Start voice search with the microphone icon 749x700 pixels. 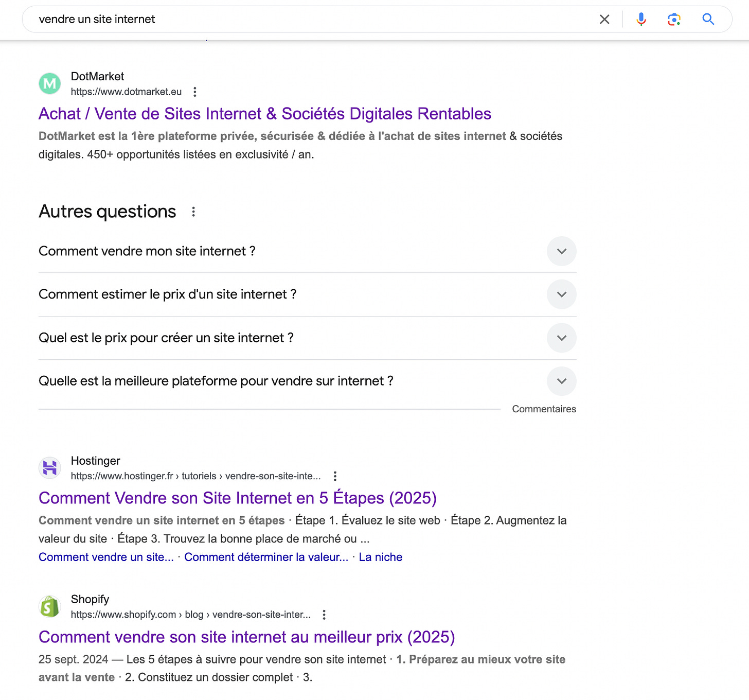point(641,20)
